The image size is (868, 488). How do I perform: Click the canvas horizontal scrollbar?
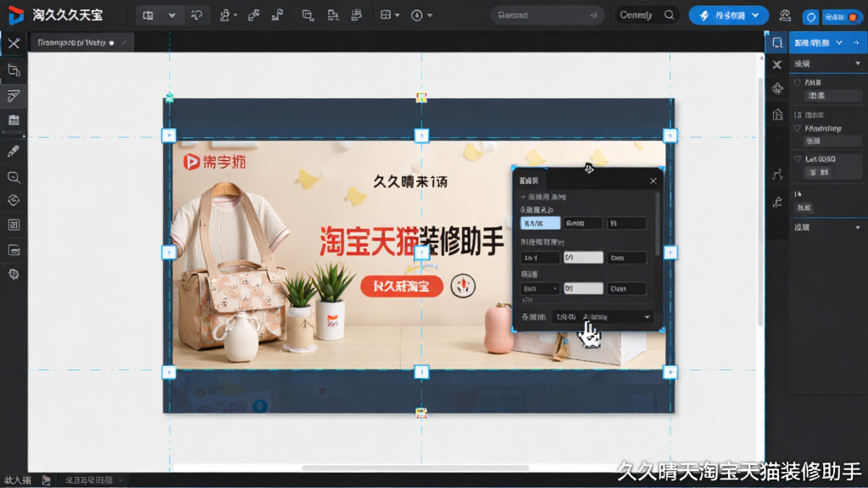pos(415,468)
